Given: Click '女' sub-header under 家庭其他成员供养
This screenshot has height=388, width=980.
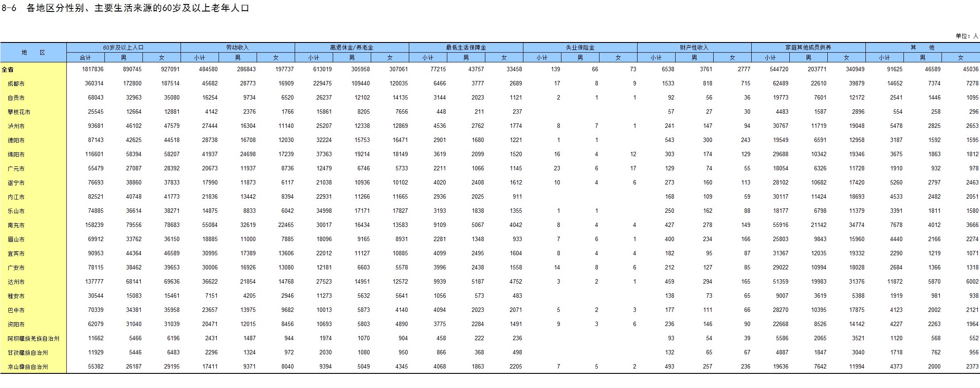Looking at the screenshot, I should coord(846,58).
